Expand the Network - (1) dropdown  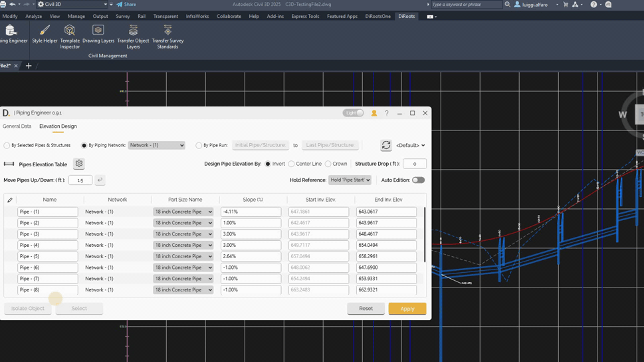point(156,145)
